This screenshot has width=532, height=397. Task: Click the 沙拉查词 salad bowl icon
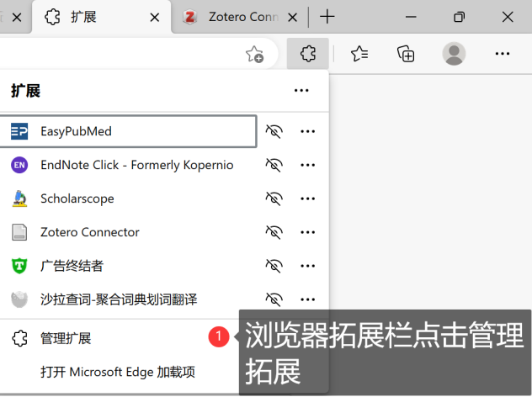click(x=19, y=299)
